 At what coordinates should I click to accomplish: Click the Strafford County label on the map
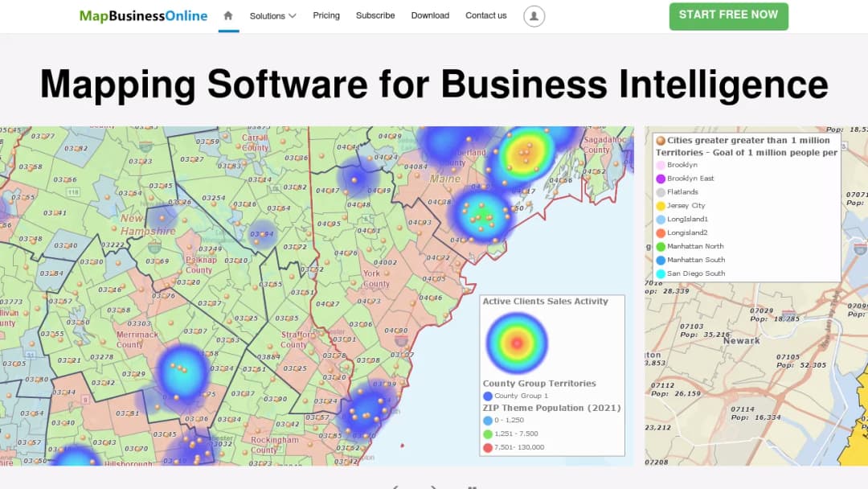(x=298, y=339)
